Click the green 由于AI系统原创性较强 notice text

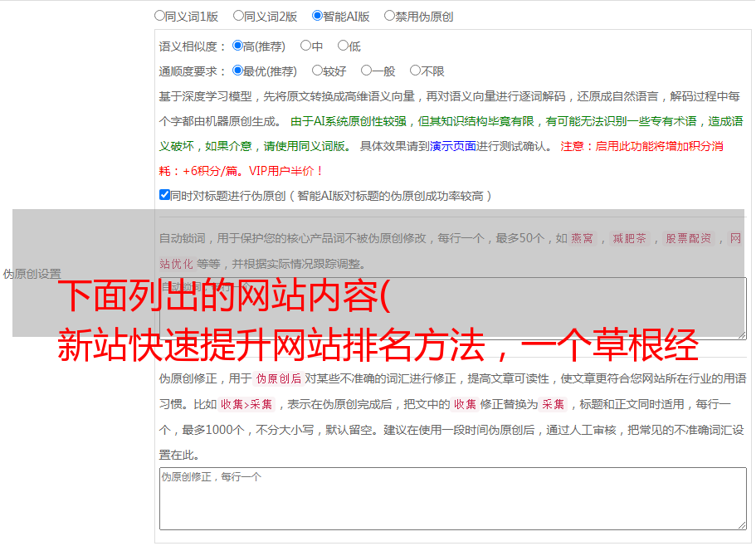349,121
